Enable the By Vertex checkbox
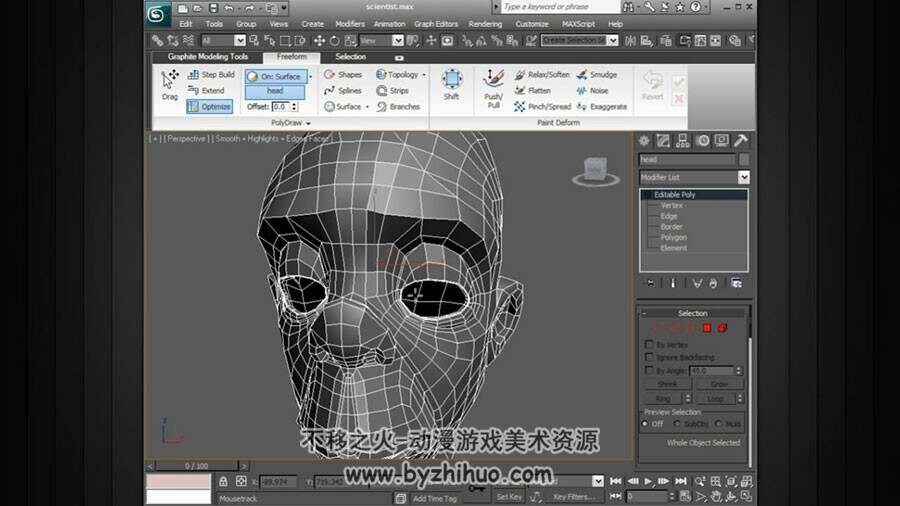The image size is (900, 506). click(x=649, y=344)
